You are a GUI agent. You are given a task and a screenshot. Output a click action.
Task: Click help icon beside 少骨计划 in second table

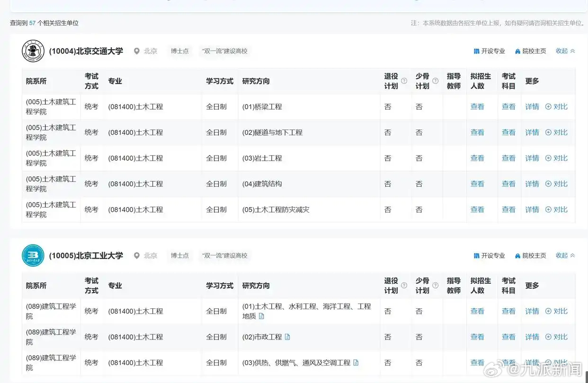(435, 286)
